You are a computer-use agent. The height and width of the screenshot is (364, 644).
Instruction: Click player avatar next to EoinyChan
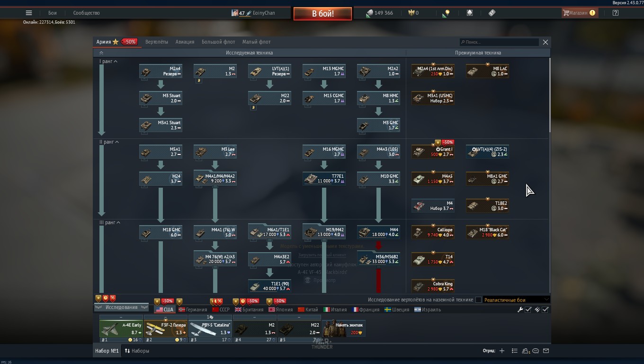click(234, 13)
